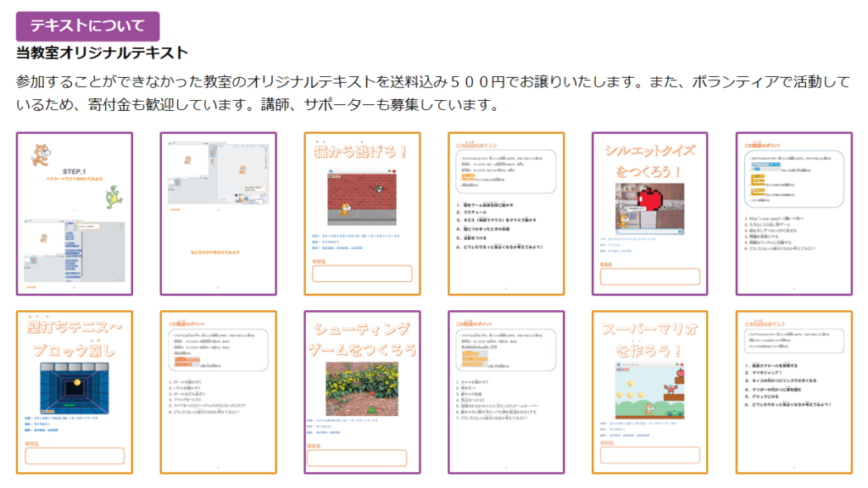Click the red stop button in the 猫から逃げろ game screenshot
Image resolution: width=868 pixels, height=488 pixels.
coord(393,173)
